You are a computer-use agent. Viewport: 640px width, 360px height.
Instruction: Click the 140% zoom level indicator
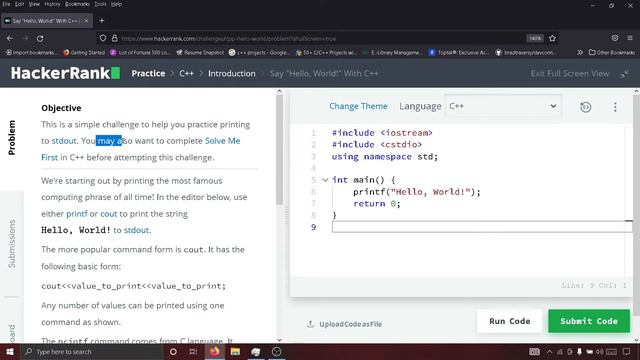pos(535,38)
